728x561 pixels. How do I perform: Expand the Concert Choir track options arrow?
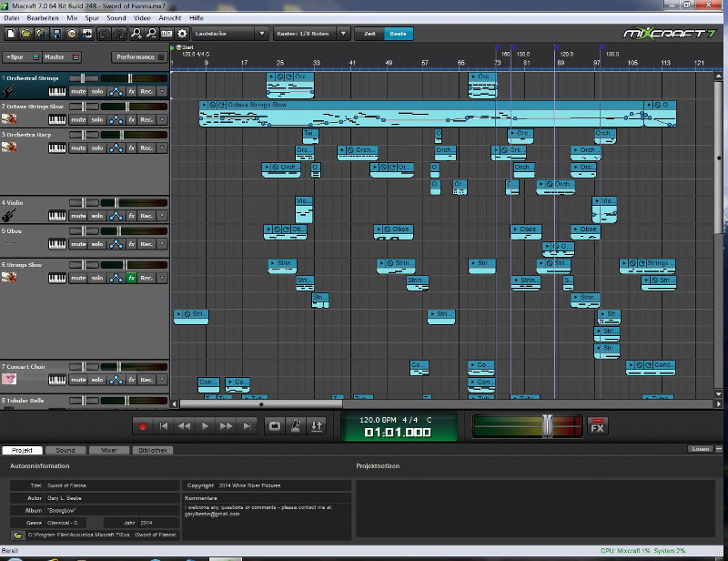[162, 380]
